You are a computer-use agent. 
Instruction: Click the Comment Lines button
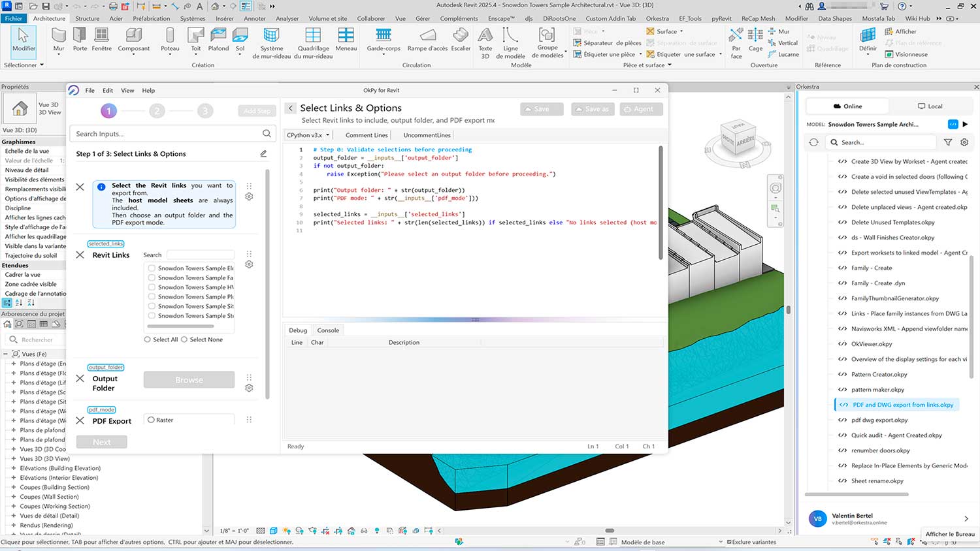point(367,135)
